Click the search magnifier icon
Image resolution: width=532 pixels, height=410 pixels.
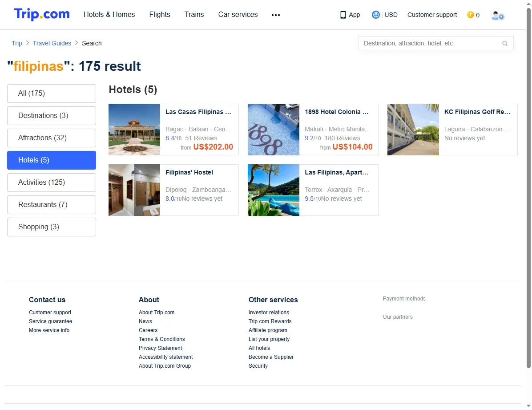coord(505,44)
